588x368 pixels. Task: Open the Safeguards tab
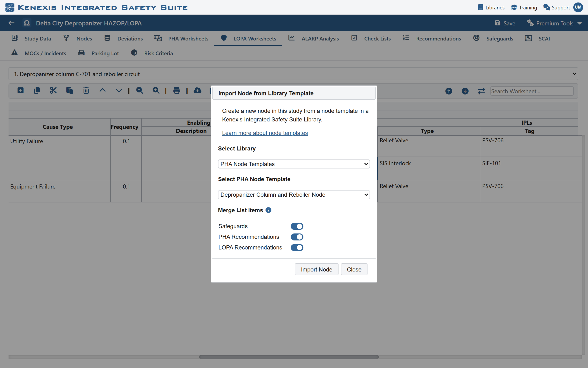[493, 38]
